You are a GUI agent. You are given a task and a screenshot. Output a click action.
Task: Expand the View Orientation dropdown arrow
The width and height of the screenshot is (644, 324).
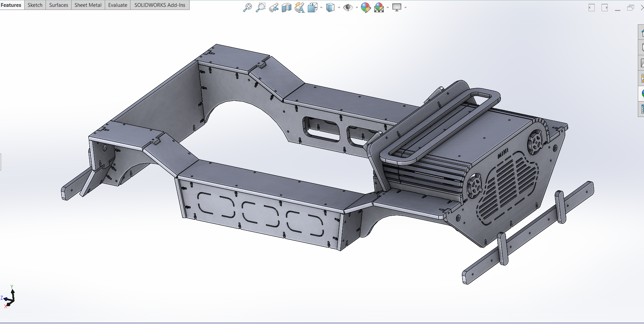coord(321,8)
